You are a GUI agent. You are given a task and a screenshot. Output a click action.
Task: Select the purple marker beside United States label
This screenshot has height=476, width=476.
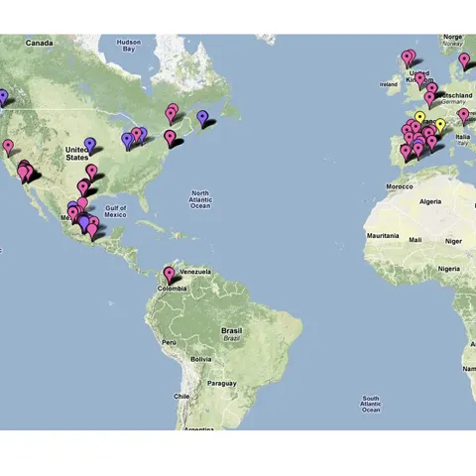coord(90,146)
